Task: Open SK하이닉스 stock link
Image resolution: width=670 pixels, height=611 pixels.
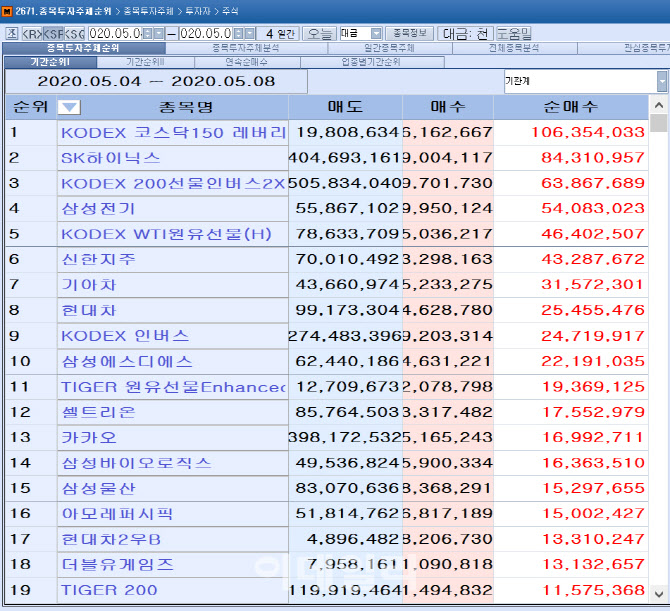Action: coord(111,158)
